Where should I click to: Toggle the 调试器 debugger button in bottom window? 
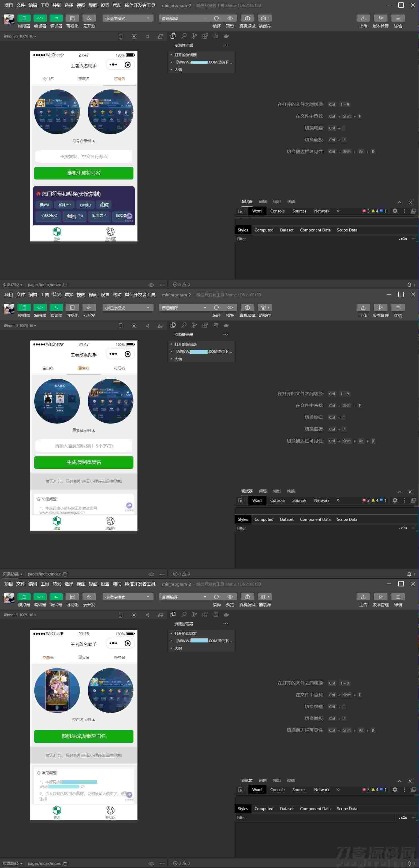[56, 597]
